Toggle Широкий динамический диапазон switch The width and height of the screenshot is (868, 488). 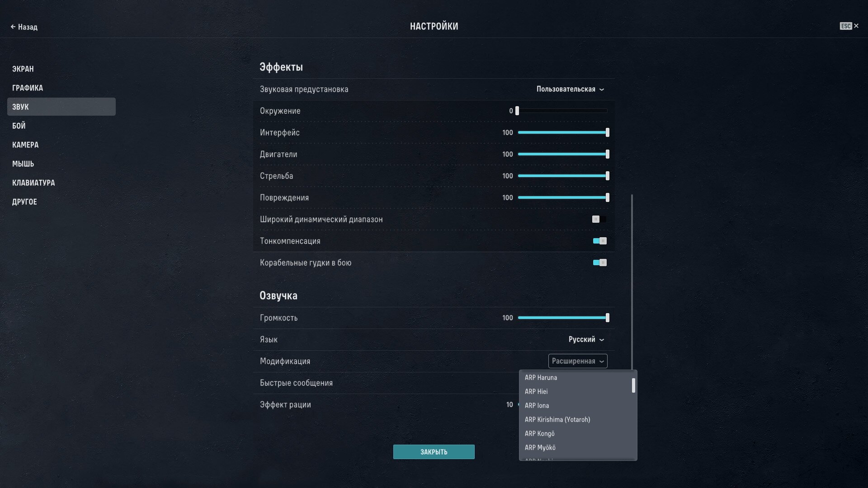[599, 219]
